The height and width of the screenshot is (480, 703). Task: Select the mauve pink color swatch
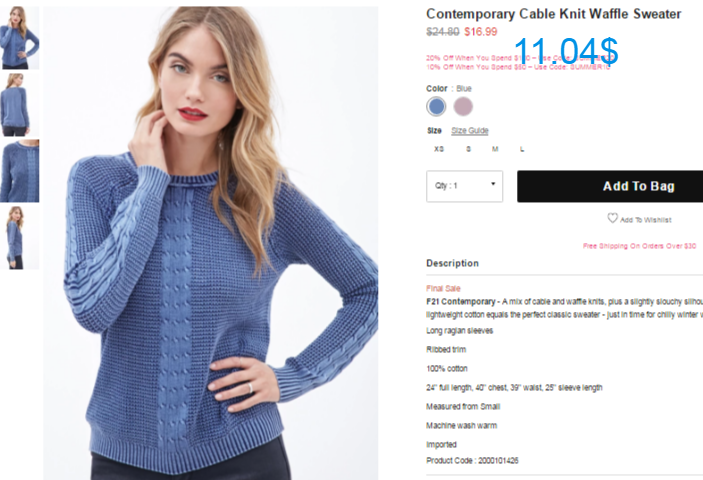463,107
